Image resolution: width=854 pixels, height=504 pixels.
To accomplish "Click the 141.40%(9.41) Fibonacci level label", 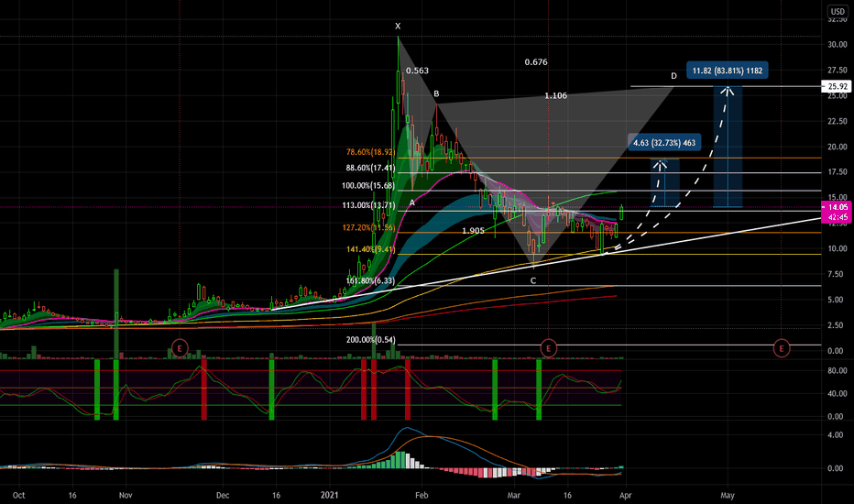I will tap(370, 249).
